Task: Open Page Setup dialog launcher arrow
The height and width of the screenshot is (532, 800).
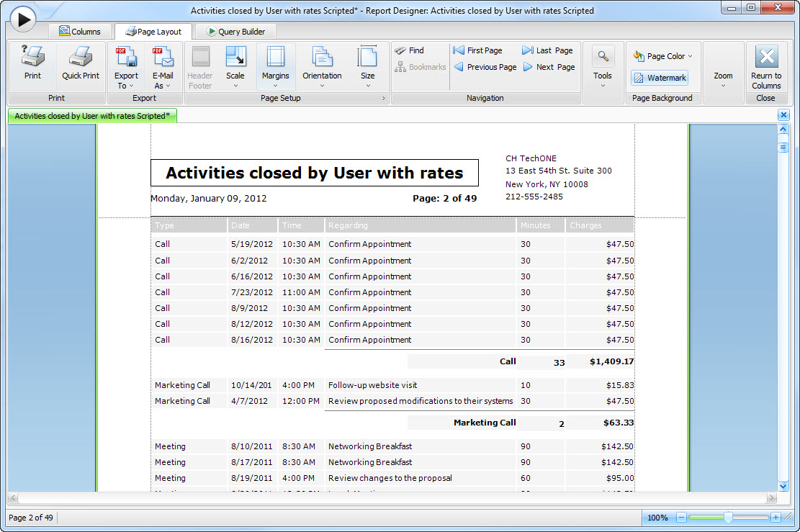Action: tap(384, 98)
